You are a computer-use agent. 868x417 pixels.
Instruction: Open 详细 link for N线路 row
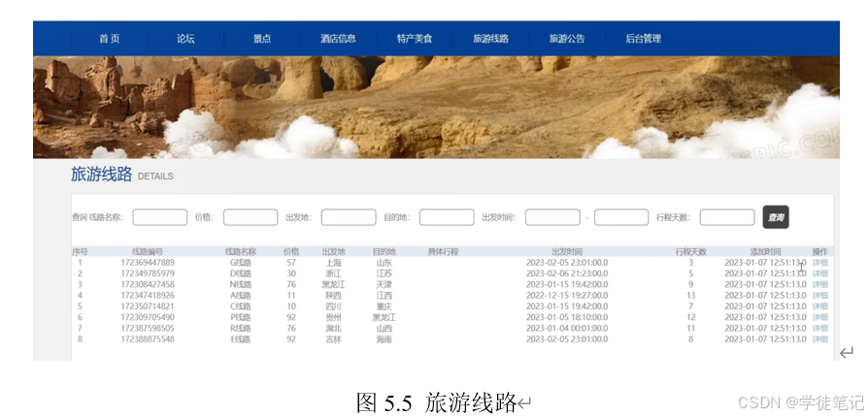pos(819,285)
